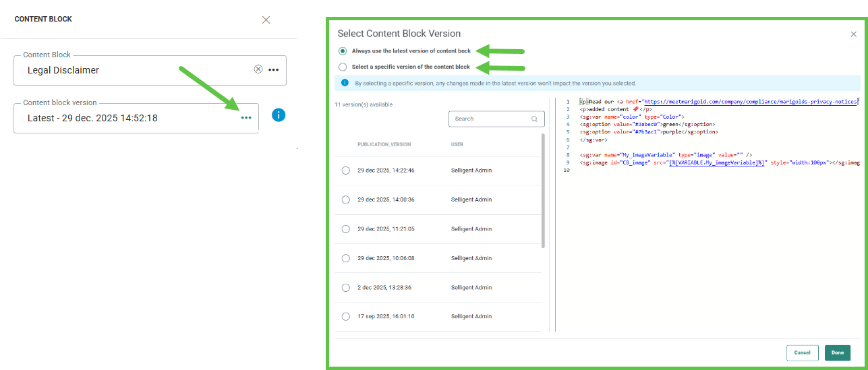Select version 29 dec 2025, 14:22:46
This screenshot has height=370, width=868.
click(346, 171)
